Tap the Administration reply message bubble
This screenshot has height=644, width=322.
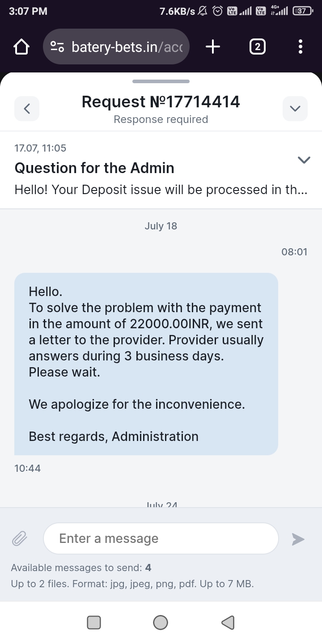click(x=146, y=364)
